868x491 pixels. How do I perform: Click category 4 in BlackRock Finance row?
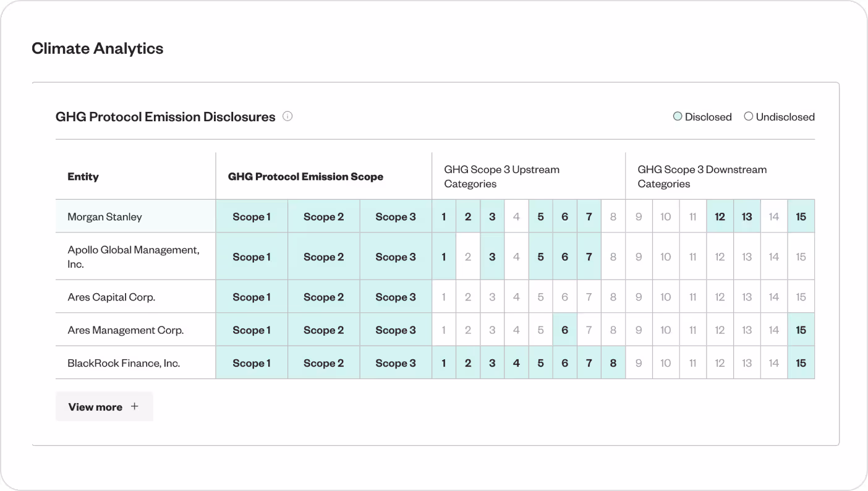pyautogui.click(x=516, y=363)
